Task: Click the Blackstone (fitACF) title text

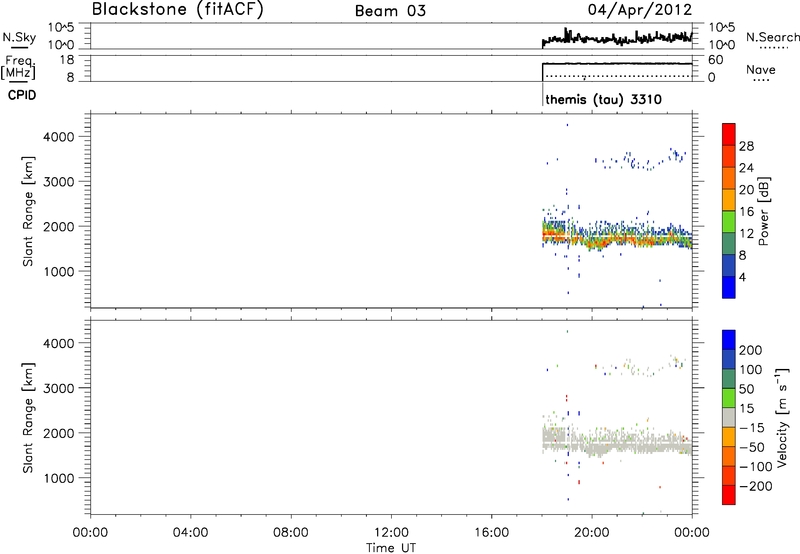Action: click(x=178, y=10)
